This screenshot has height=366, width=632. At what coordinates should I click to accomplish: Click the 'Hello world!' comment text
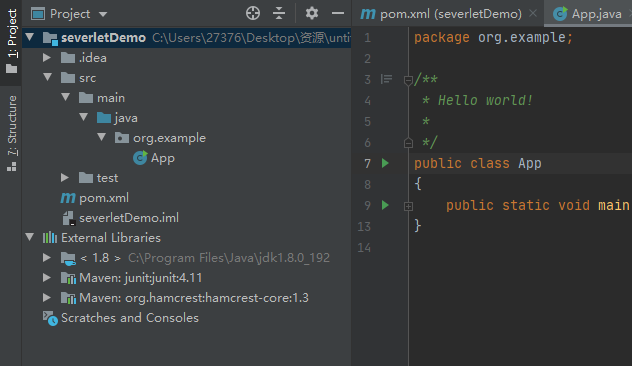485,100
